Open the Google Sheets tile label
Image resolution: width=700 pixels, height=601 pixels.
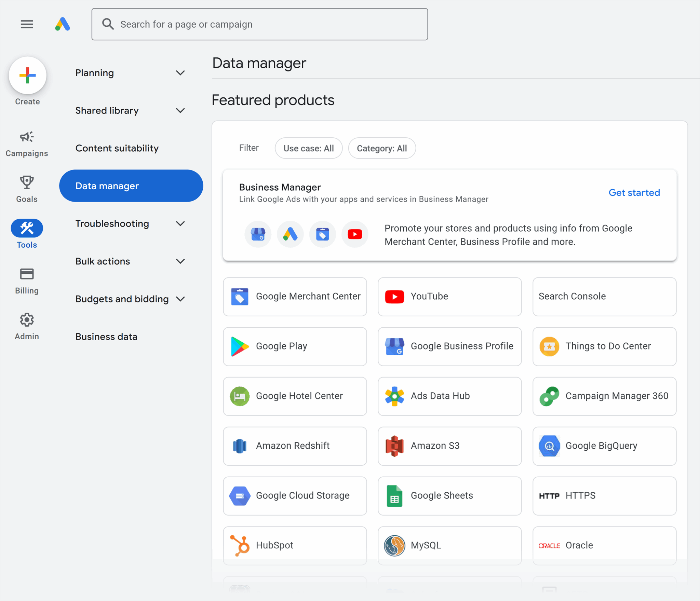442,496
